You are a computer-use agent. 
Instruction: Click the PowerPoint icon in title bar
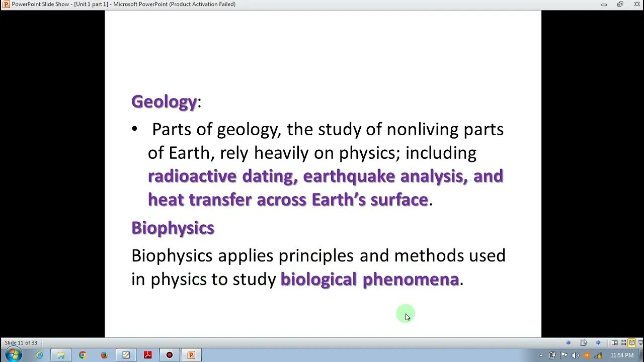6,4
